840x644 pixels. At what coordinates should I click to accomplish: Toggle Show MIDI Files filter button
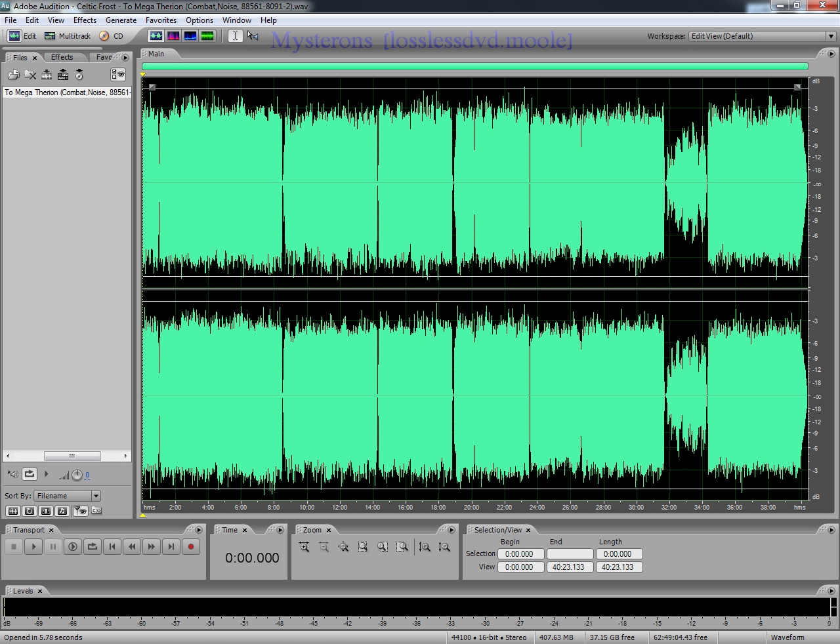click(62, 511)
